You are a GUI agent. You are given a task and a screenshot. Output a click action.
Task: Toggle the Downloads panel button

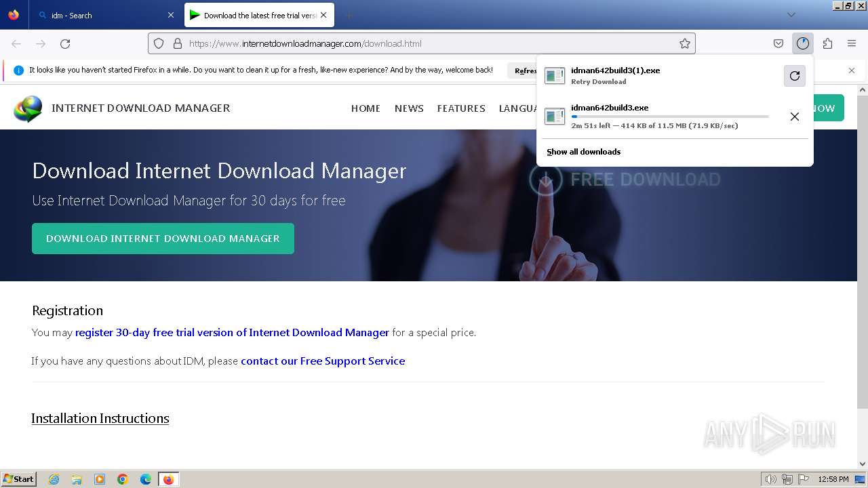803,43
